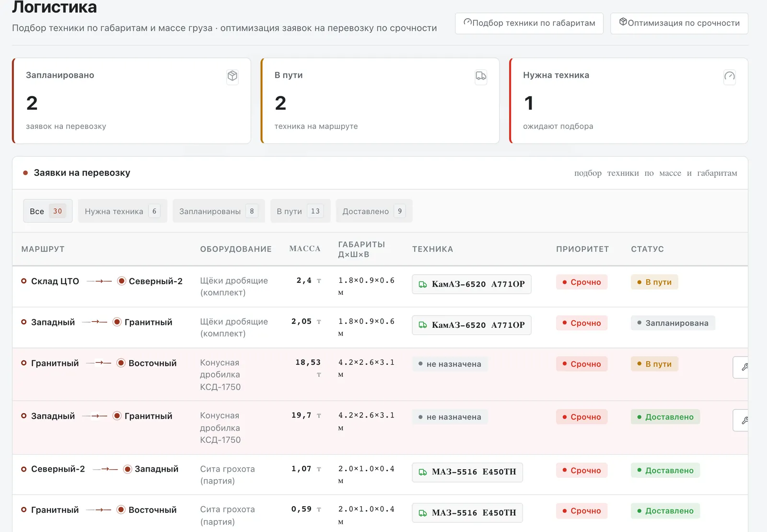Click Доставлено status in 19,7 т row
Image resolution: width=767 pixels, height=532 pixels.
coord(665,417)
